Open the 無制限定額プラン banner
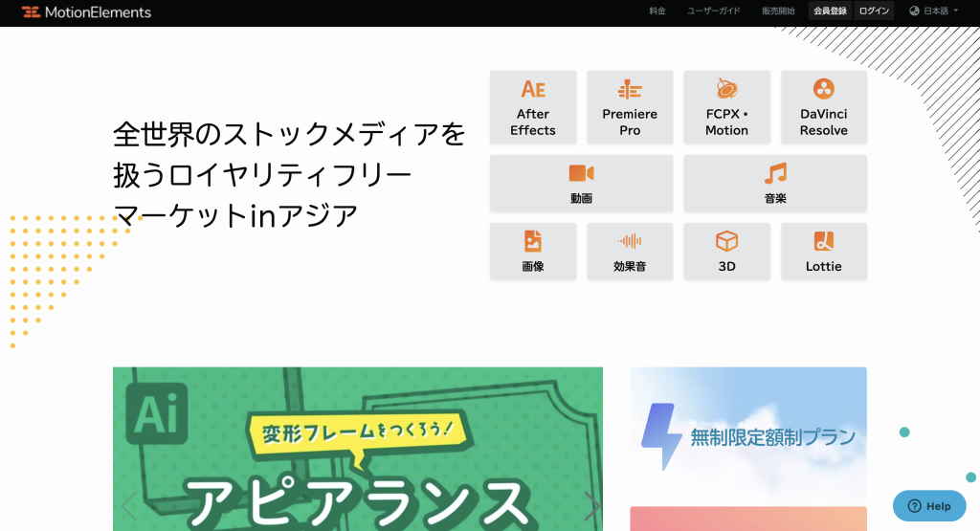This screenshot has height=531, width=980. (747, 435)
